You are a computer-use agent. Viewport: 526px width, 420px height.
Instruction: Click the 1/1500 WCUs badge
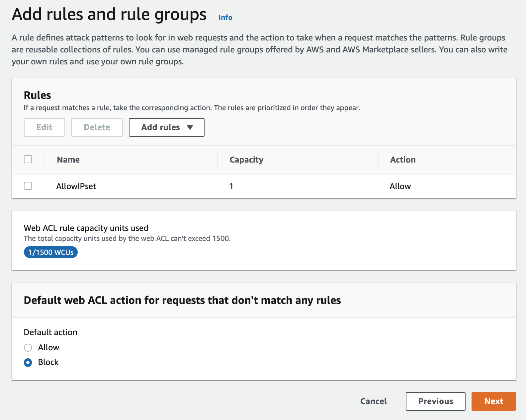click(51, 252)
